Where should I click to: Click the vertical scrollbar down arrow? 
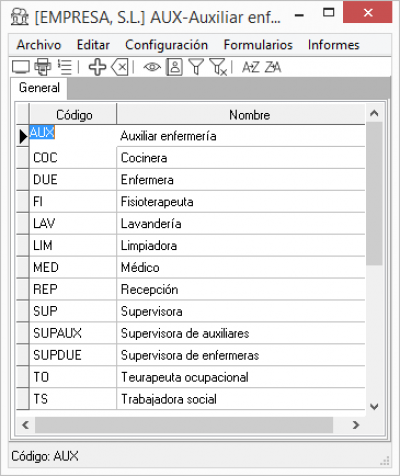click(374, 407)
